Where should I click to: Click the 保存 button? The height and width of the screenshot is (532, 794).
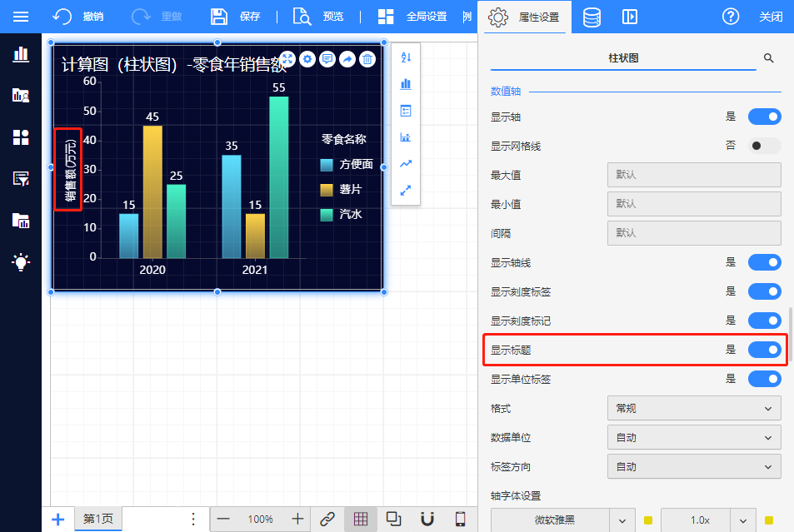[236, 17]
